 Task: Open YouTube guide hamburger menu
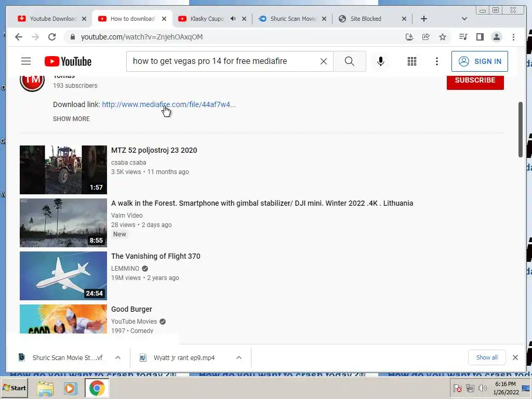click(x=26, y=61)
